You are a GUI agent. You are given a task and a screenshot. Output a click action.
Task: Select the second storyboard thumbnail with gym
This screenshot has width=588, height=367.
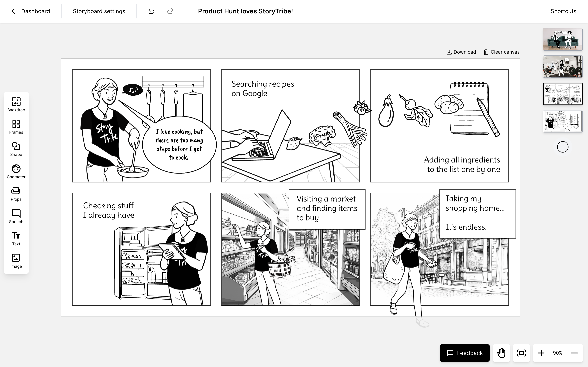point(563,66)
